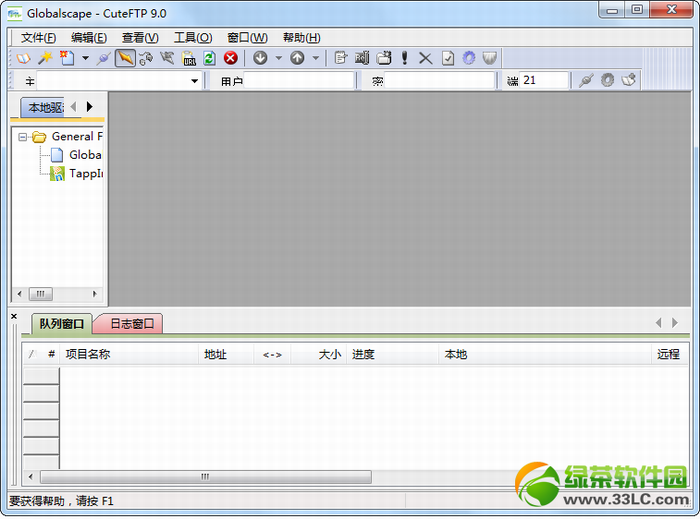Viewport: 700px width, 519px height.
Task: Expand the Upload options dropdown arrow
Action: (316, 58)
